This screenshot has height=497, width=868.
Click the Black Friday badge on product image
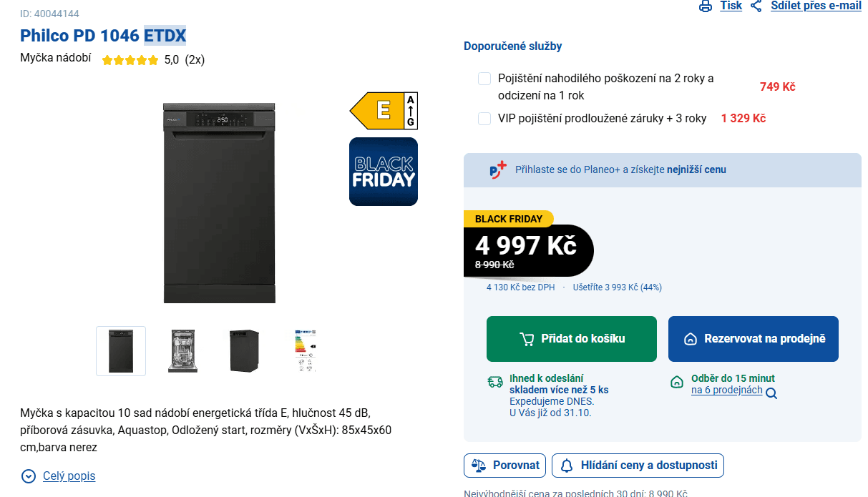(x=383, y=172)
